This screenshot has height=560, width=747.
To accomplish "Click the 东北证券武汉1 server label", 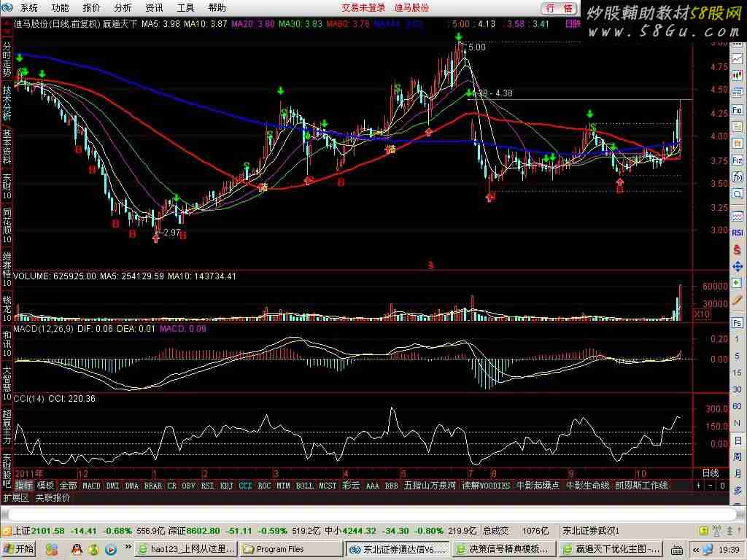I will click(x=591, y=531).
